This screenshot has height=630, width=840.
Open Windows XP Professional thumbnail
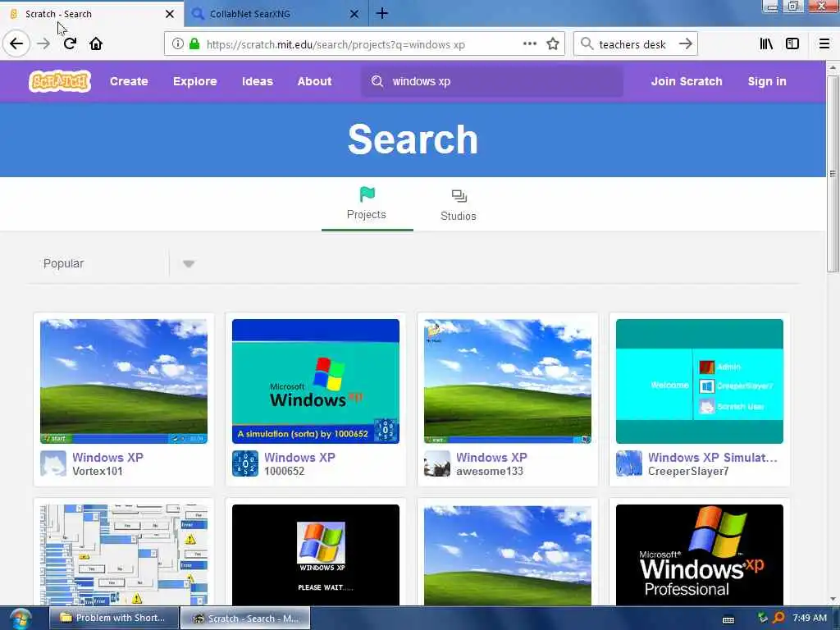[x=699, y=555]
